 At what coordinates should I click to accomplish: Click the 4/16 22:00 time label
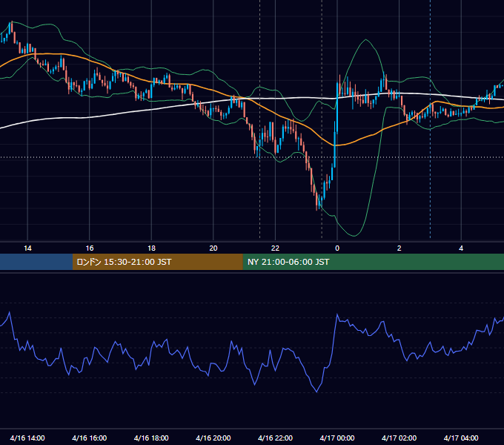275,438
